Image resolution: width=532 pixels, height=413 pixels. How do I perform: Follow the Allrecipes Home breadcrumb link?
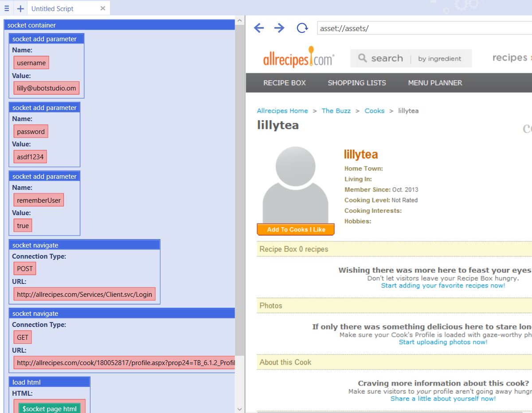pyautogui.click(x=282, y=111)
